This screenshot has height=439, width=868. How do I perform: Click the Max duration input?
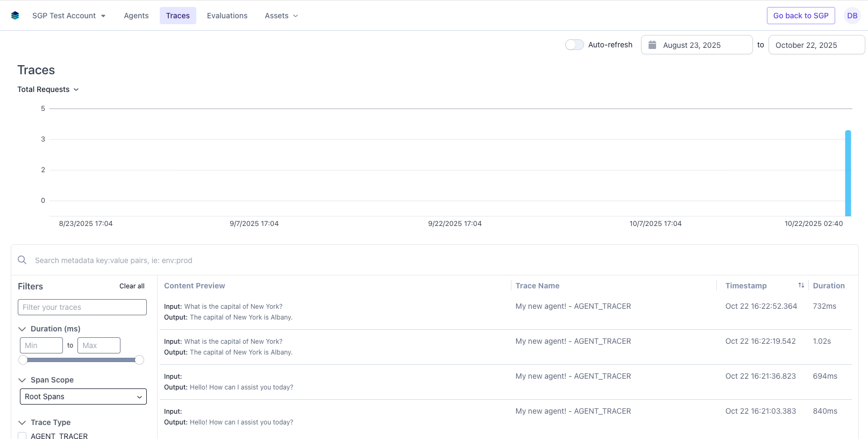(x=99, y=345)
